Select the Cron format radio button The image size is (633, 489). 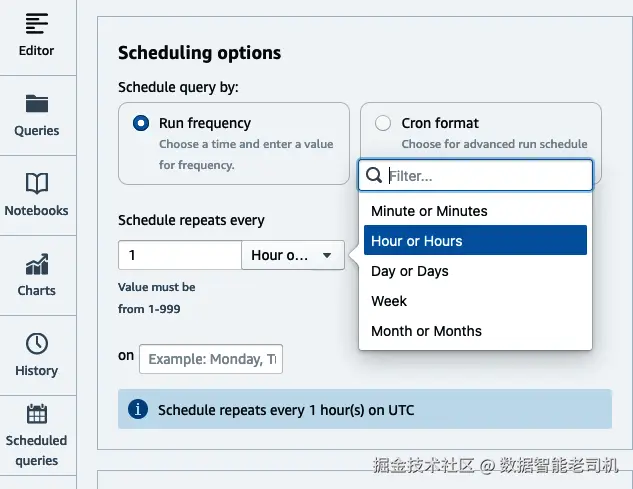point(383,124)
